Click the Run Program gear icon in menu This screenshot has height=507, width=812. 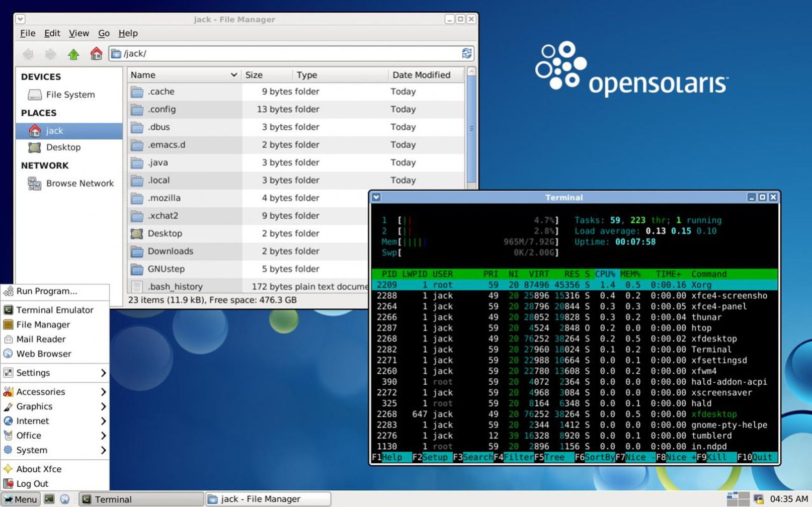tap(8, 291)
